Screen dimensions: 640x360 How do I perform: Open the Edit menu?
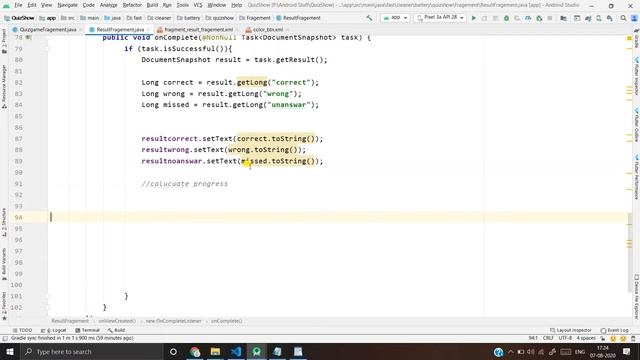32,5
